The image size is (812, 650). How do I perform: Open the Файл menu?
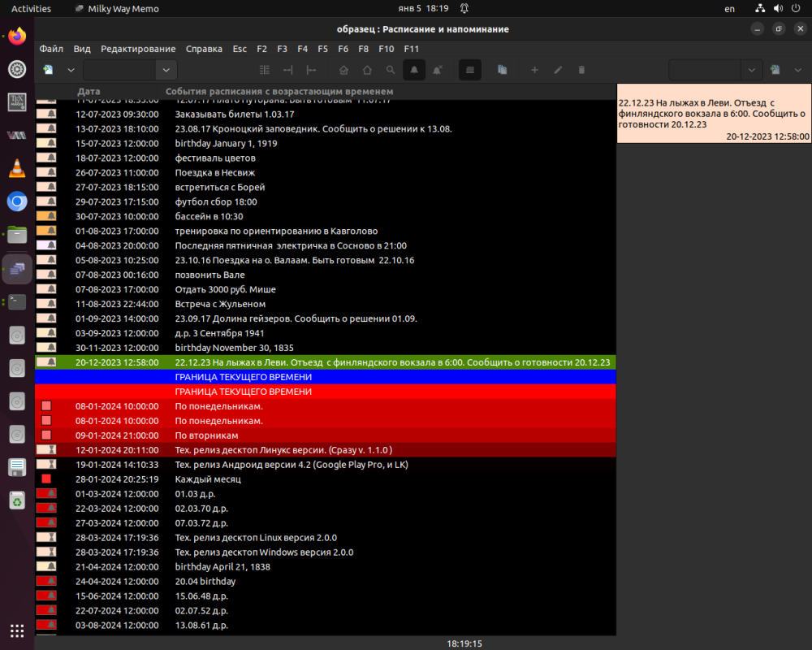click(x=51, y=49)
